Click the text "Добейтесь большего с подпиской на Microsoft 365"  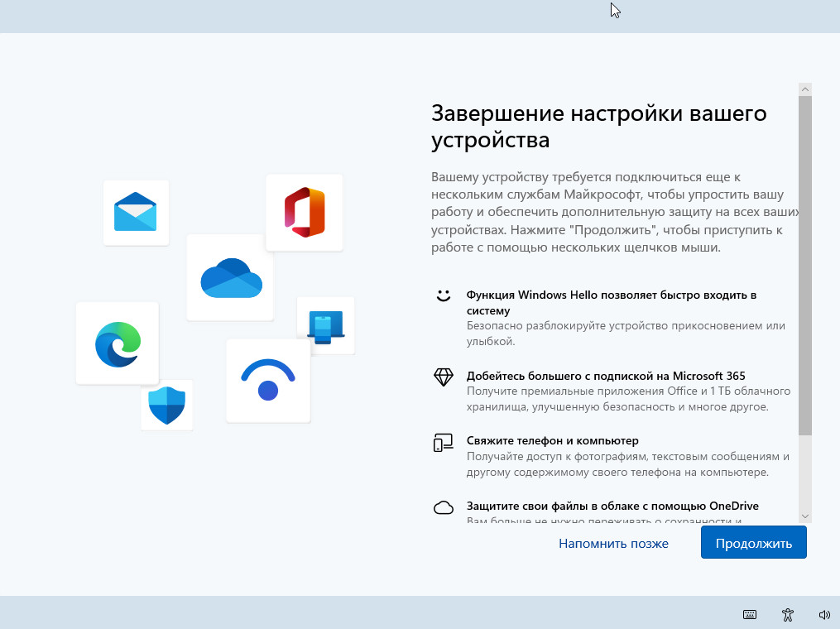point(606,376)
